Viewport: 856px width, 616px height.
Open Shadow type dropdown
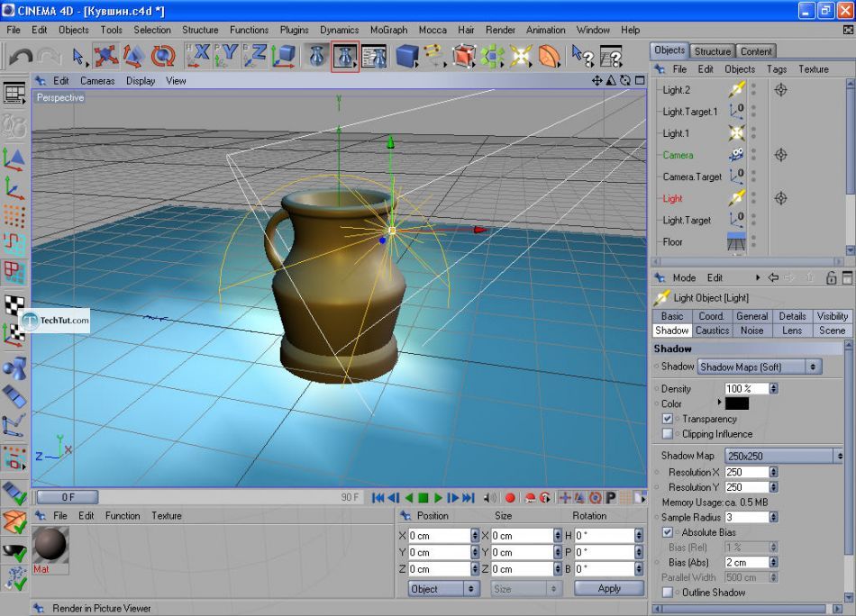tap(760, 367)
